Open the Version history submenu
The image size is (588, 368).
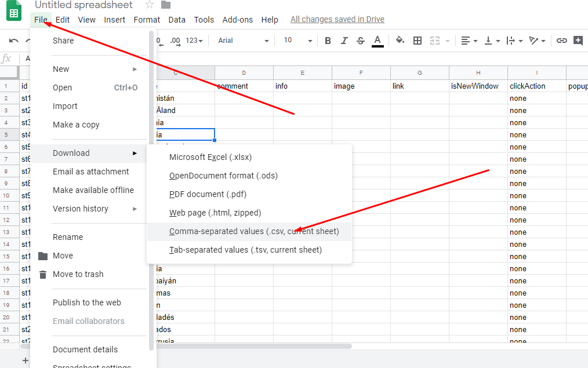tap(81, 209)
